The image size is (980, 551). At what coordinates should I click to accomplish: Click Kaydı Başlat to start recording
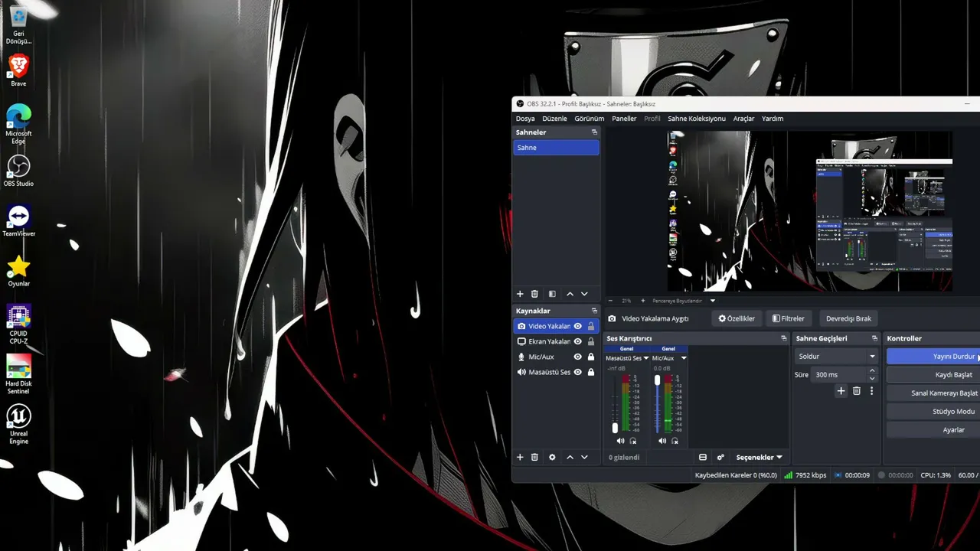pyautogui.click(x=933, y=374)
